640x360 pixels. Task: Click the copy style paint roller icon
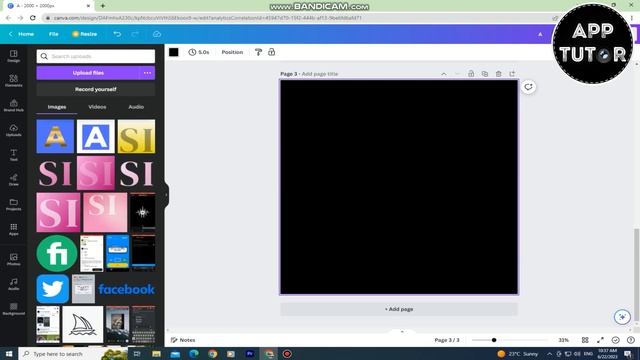[258, 52]
